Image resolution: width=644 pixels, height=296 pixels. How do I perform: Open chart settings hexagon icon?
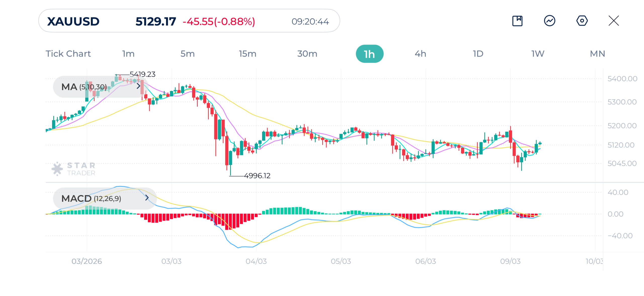point(582,21)
